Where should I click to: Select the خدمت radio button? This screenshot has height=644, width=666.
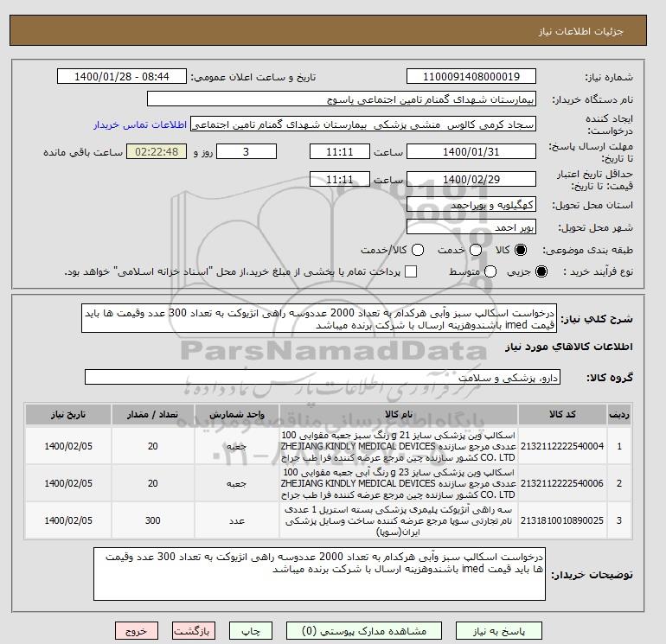click(476, 250)
